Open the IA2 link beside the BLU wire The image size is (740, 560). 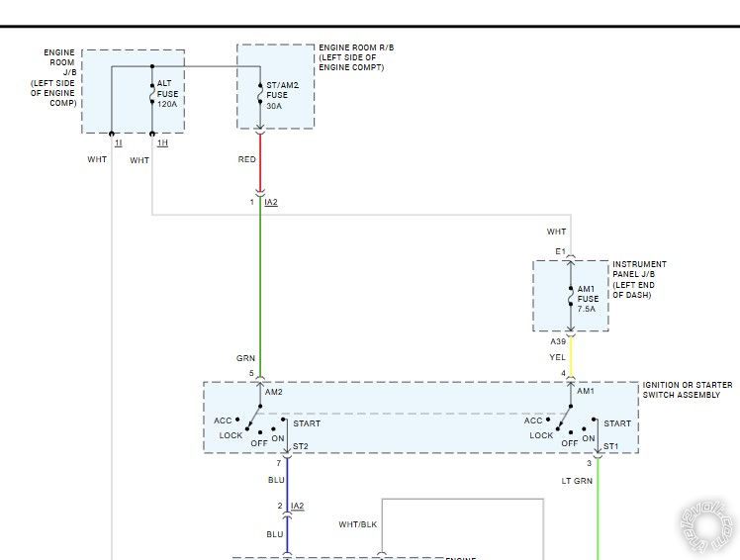(x=298, y=506)
